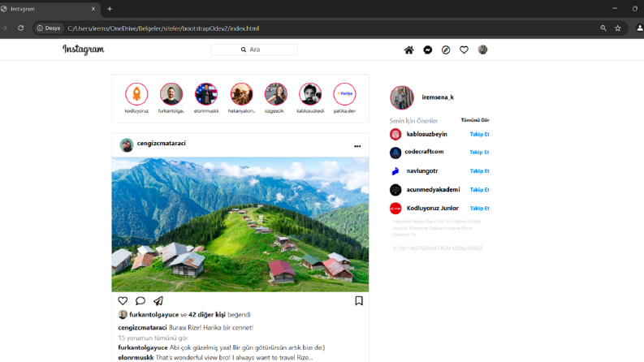This screenshot has width=644, height=362.
Task: Save the post with bookmark icon
Action: point(359,301)
